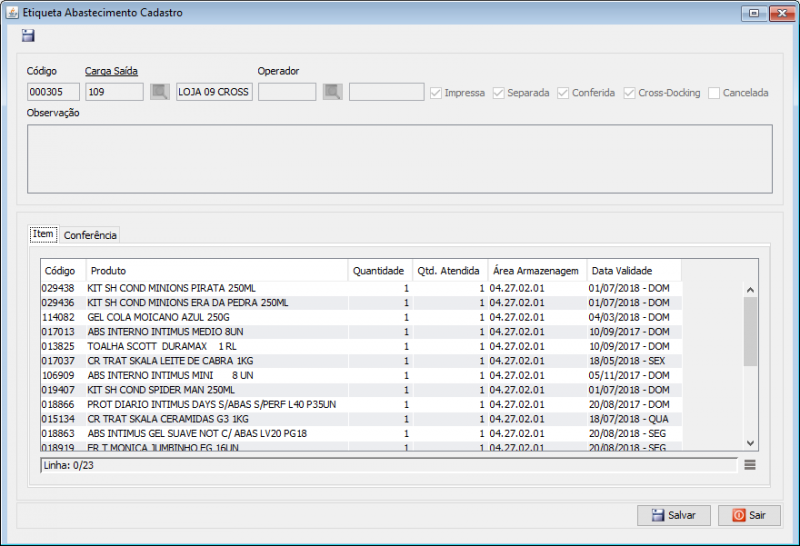Select row KIT SH COND SPIDER MAN 250ML
This screenshot has width=800, height=546.
click(x=361, y=390)
